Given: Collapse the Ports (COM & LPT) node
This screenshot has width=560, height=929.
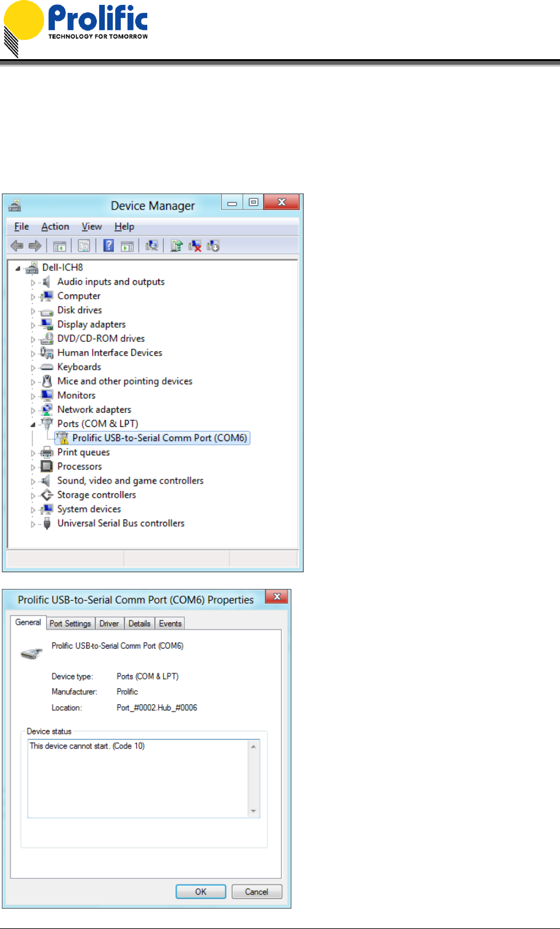Looking at the screenshot, I should [33, 424].
